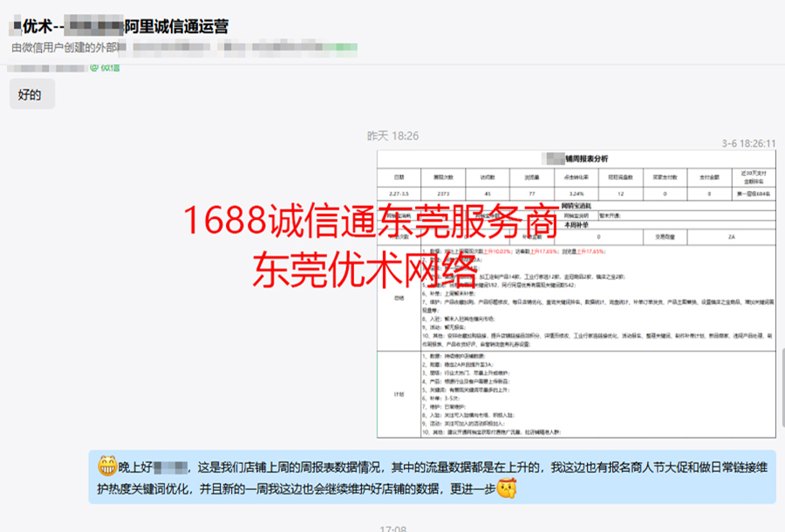Image resolution: width=785 pixels, height=532 pixels.
Task: Select the blue weekly report summary message
Action: click(x=432, y=478)
